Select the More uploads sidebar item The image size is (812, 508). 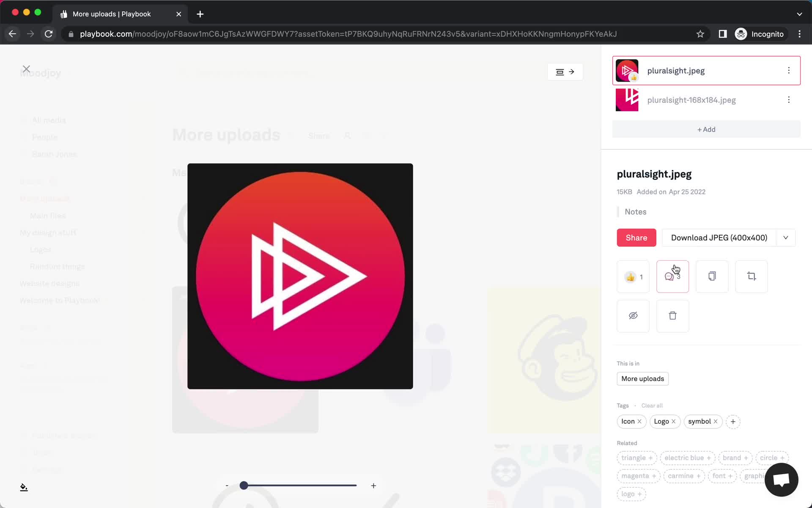(x=45, y=199)
